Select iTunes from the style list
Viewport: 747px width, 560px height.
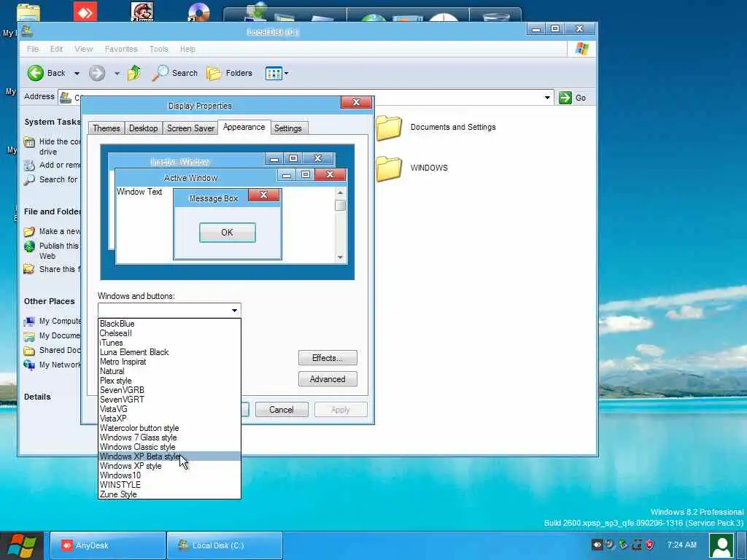click(169, 343)
